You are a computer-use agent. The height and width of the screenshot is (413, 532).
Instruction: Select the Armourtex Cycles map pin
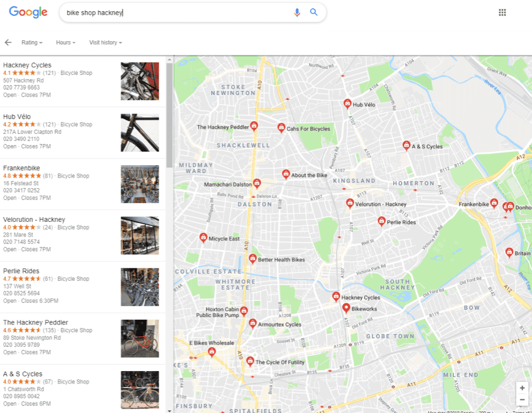click(252, 323)
